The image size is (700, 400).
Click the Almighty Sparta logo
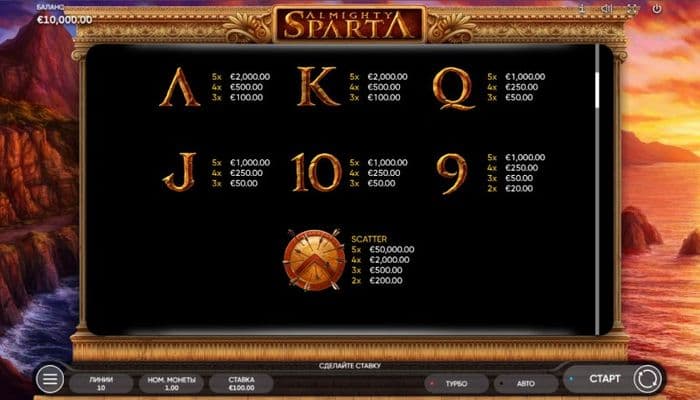tap(350, 24)
